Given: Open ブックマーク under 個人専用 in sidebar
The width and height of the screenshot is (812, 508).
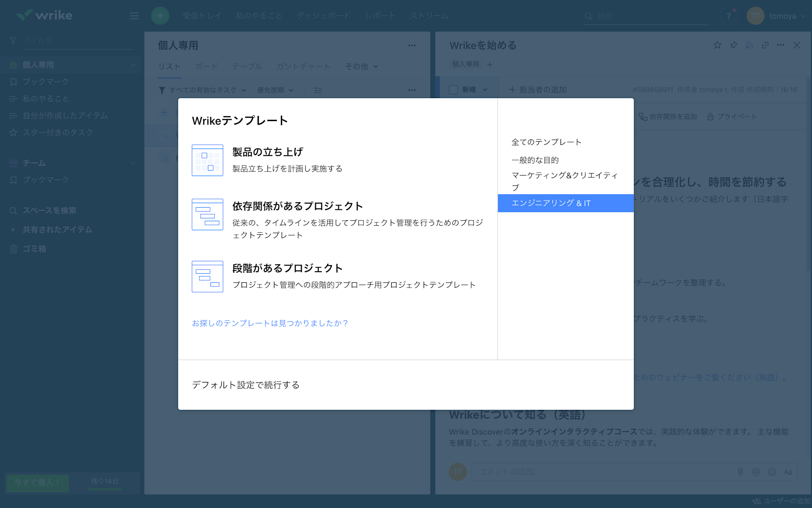Looking at the screenshot, I should pyautogui.click(x=46, y=82).
